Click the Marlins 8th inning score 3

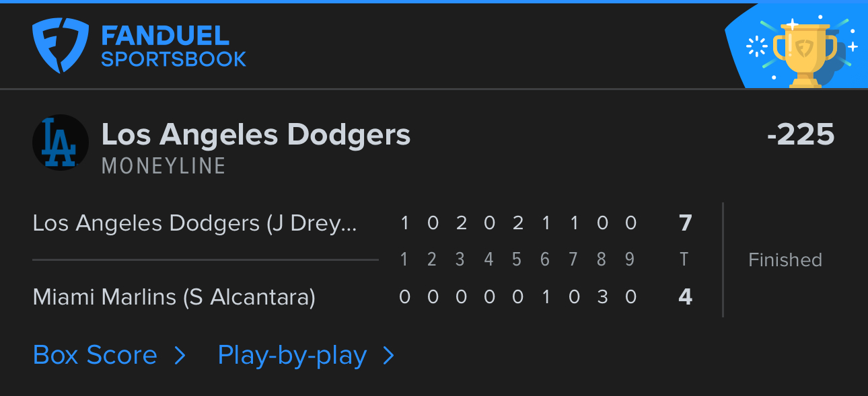tap(602, 296)
